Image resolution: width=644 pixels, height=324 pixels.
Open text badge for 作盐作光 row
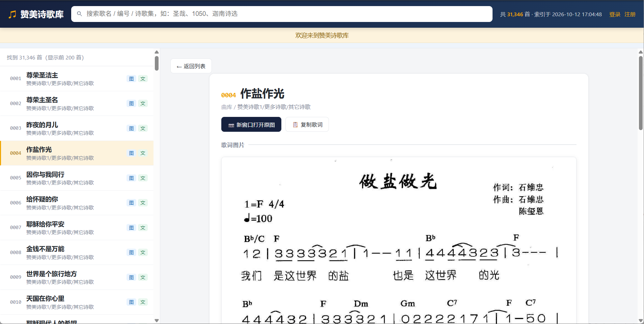(x=143, y=153)
